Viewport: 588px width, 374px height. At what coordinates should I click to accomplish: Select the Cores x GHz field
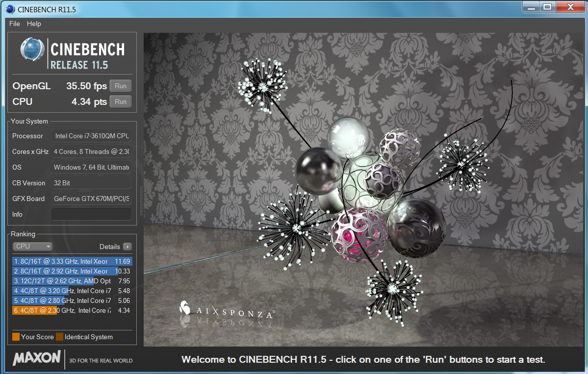91,152
